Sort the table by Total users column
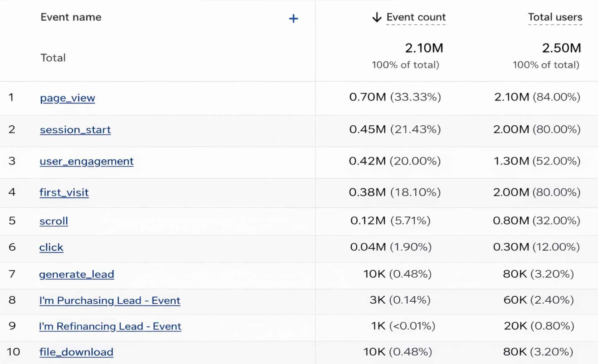 (555, 17)
